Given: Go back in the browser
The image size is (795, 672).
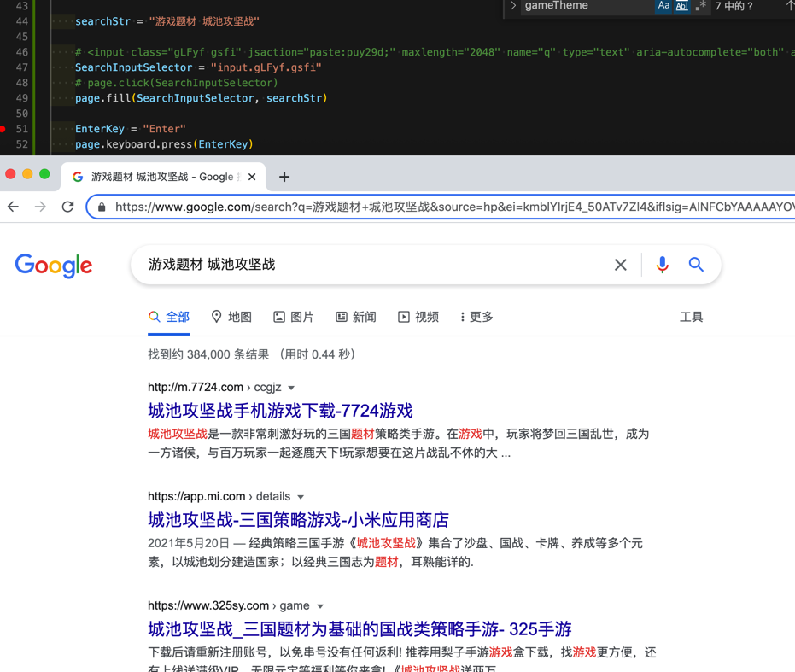Looking at the screenshot, I should pos(13,207).
